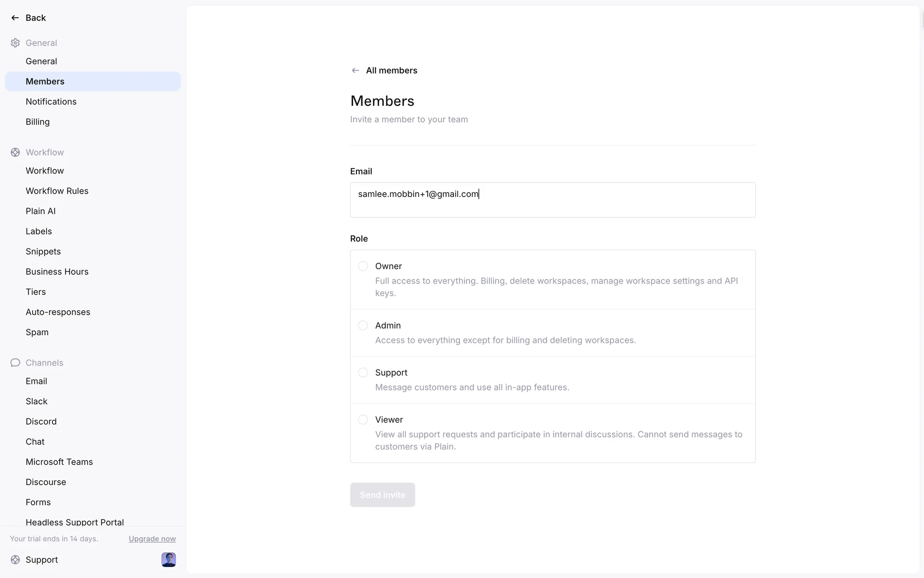Click the Support lifebuoy icon at bottom
Screen dimensions: 924x578
coord(15,560)
